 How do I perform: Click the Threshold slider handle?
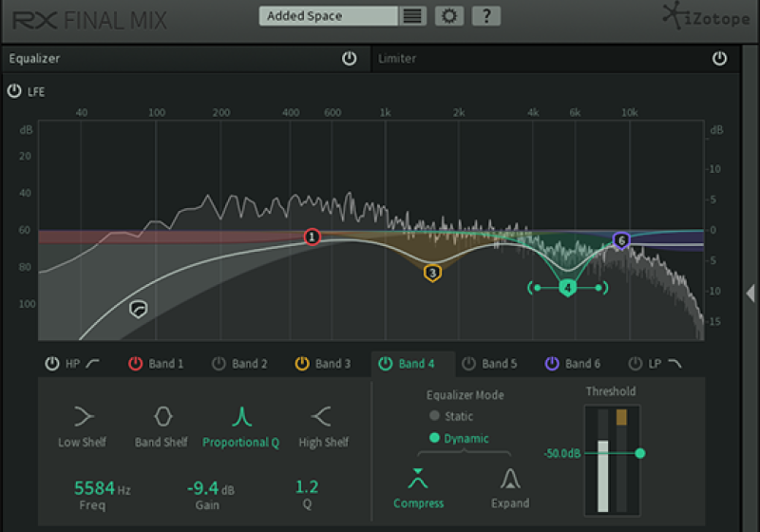tap(639, 454)
